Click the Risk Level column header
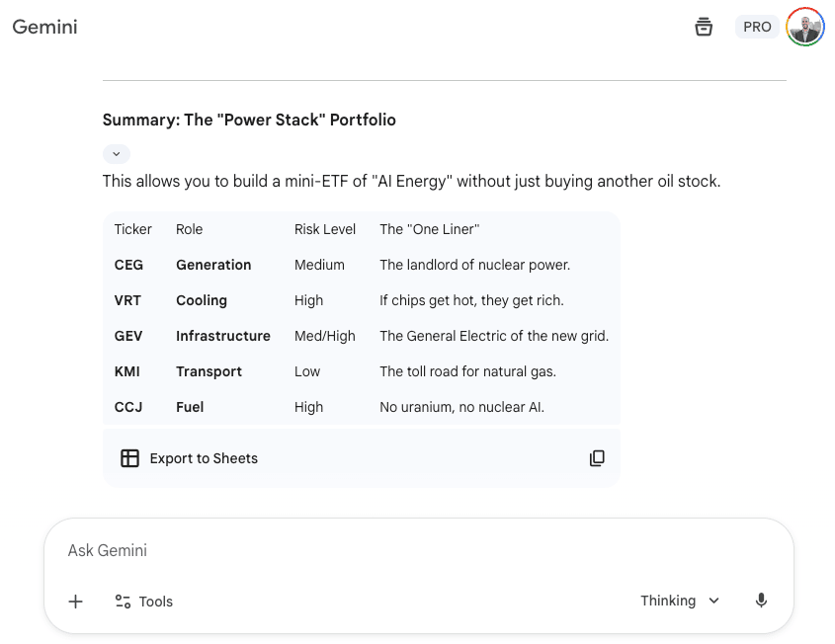Image resolution: width=835 pixels, height=644 pixels. (325, 229)
